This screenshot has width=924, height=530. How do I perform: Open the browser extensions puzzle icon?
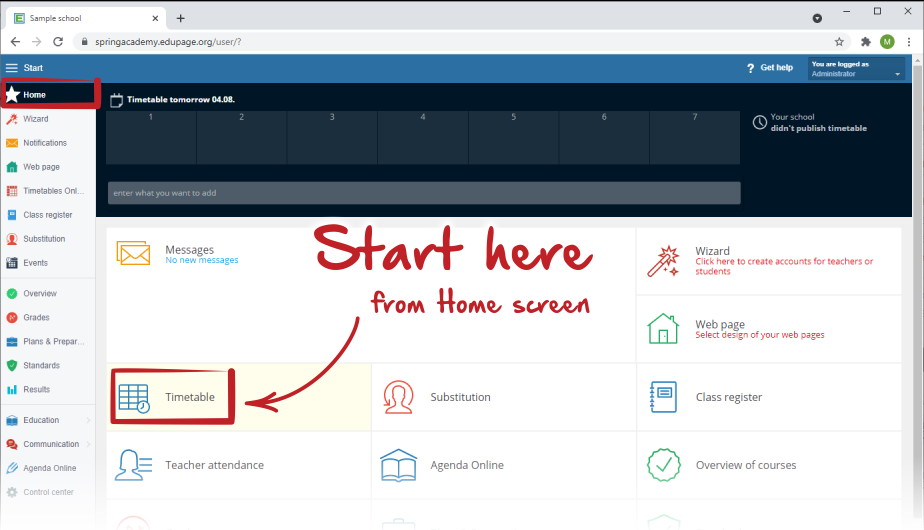pos(866,42)
